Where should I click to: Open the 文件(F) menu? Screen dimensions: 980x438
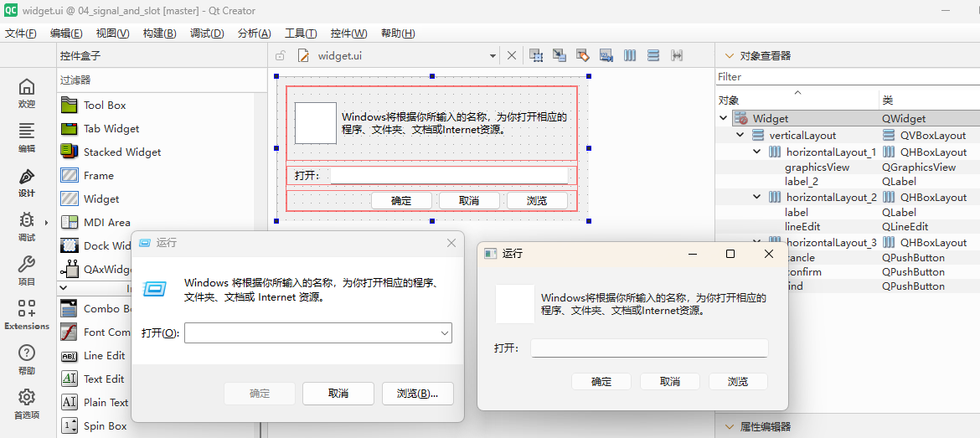(21, 33)
